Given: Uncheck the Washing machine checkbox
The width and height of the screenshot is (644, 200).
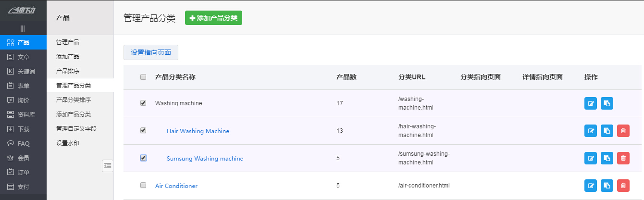Looking at the screenshot, I should [x=143, y=103].
